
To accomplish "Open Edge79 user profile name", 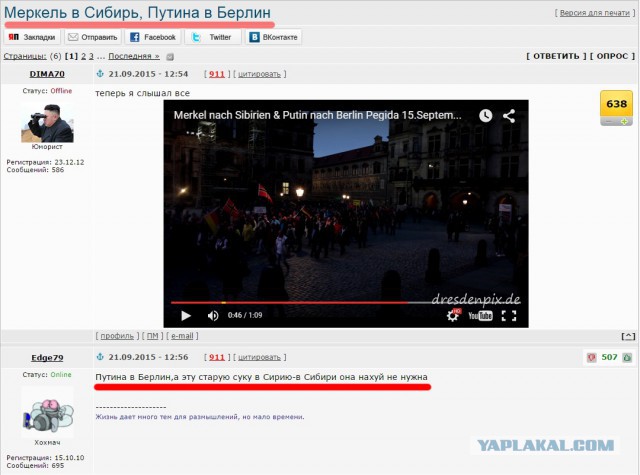I will 47,358.
